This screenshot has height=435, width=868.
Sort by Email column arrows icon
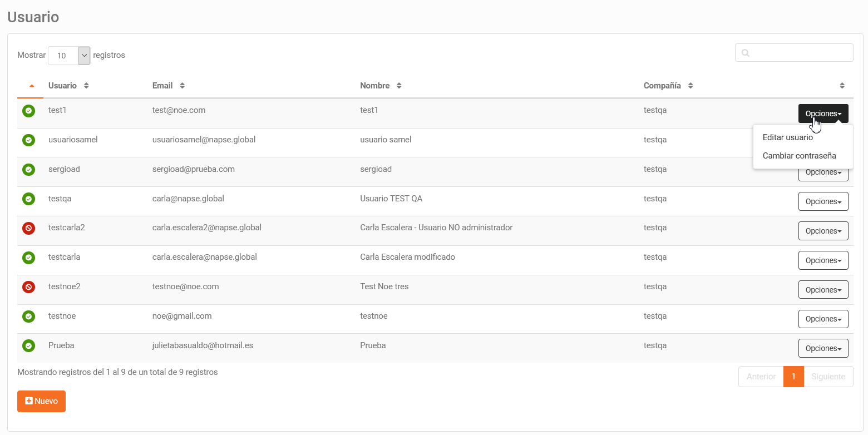pyautogui.click(x=183, y=86)
